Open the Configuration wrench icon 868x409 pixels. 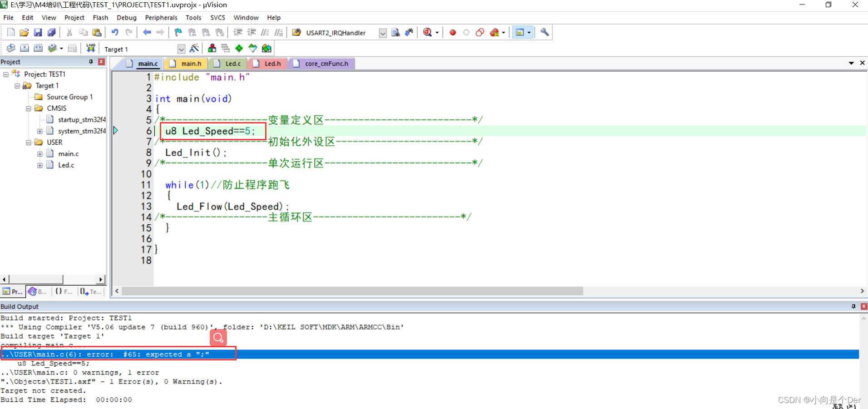click(x=544, y=32)
